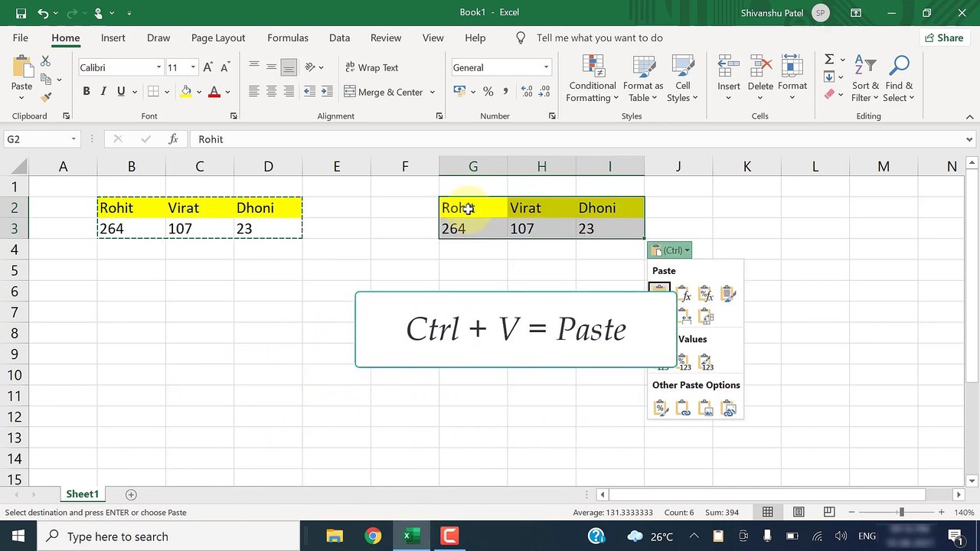Toggle Underline formatting
980x551 pixels.
tap(121, 92)
